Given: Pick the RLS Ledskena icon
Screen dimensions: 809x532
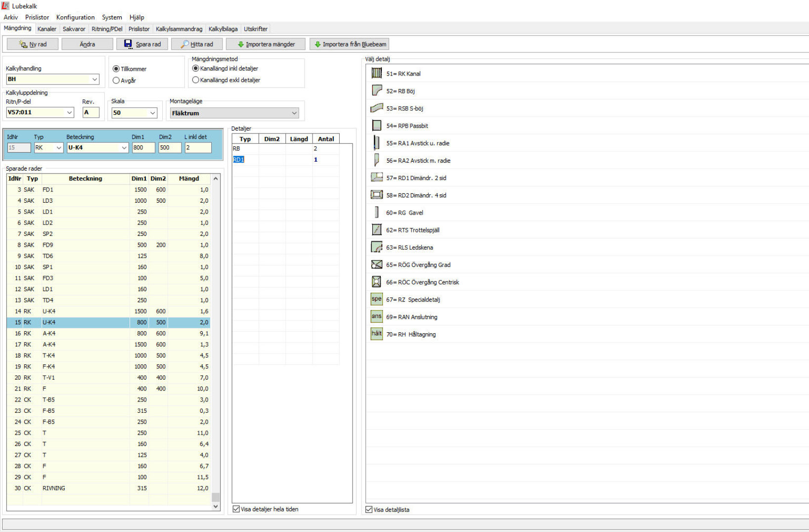Looking at the screenshot, I should 376,247.
